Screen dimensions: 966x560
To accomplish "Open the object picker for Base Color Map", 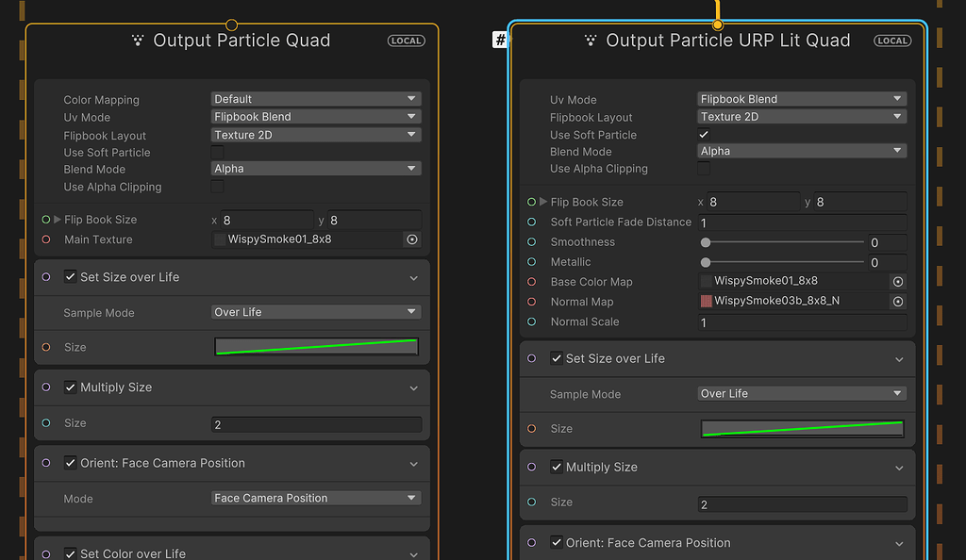I will [x=897, y=281].
